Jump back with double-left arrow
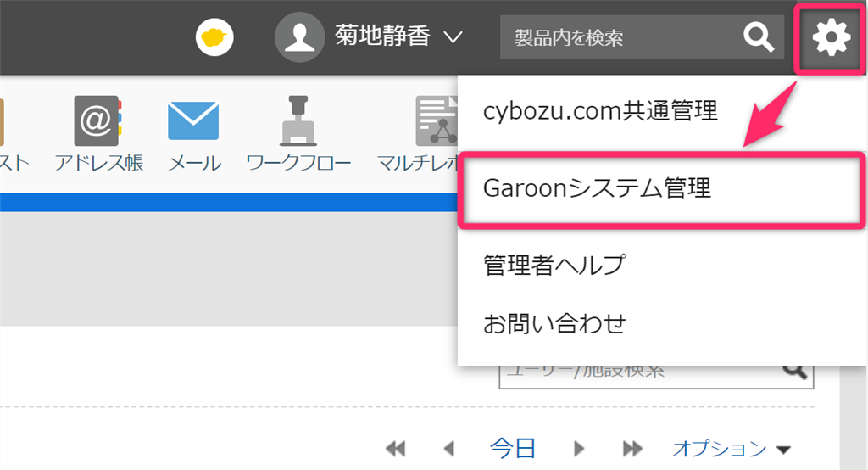868x470 pixels. (x=396, y=449)
